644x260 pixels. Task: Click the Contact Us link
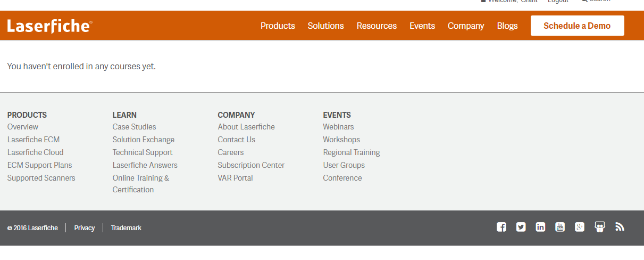click(237, 140)
